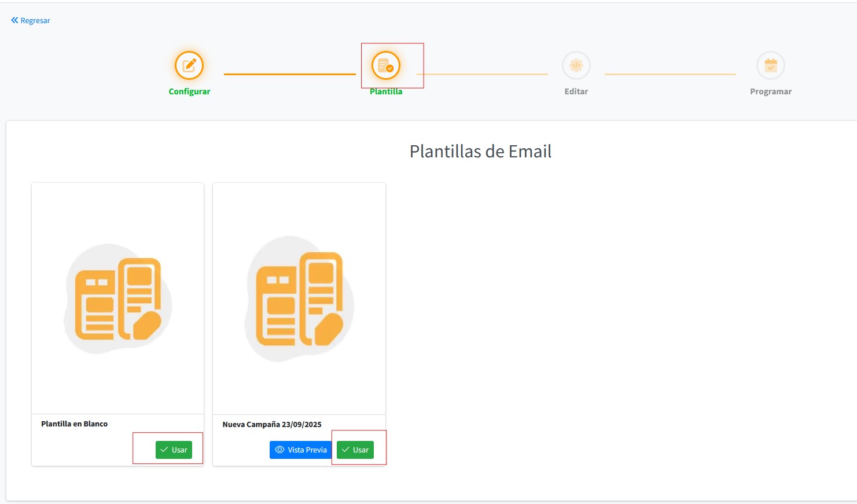Click the Plantilla step document icon
This screenshot has width=857, height=504.
pyautogui.click(x=386, y=65)
